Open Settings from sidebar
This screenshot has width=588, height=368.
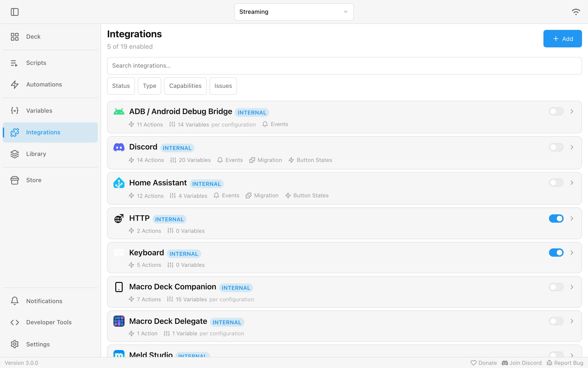point(50,344)
